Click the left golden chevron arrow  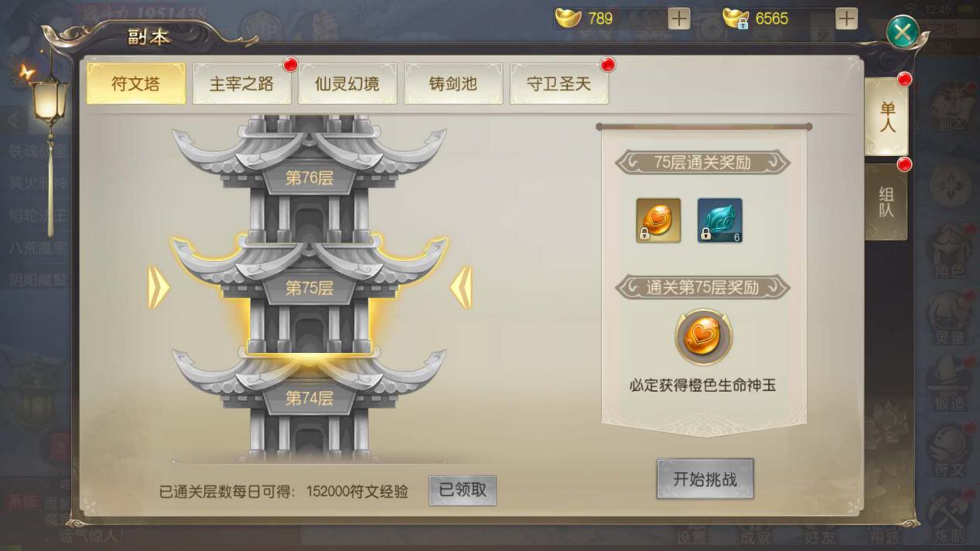(x=158, y=287)
